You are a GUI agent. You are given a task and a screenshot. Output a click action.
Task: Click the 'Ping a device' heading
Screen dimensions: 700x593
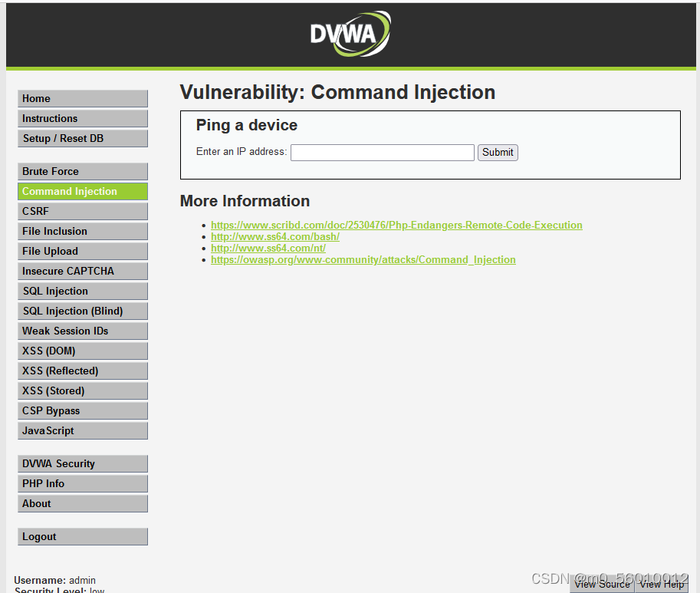[246, 125]
